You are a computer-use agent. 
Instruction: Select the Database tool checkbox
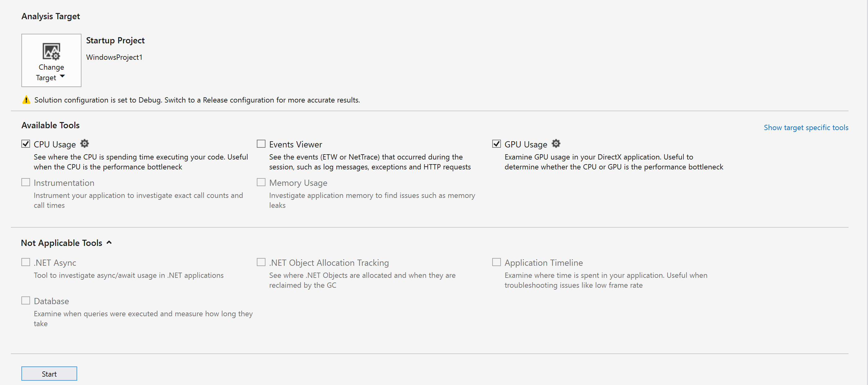[26, 300]
